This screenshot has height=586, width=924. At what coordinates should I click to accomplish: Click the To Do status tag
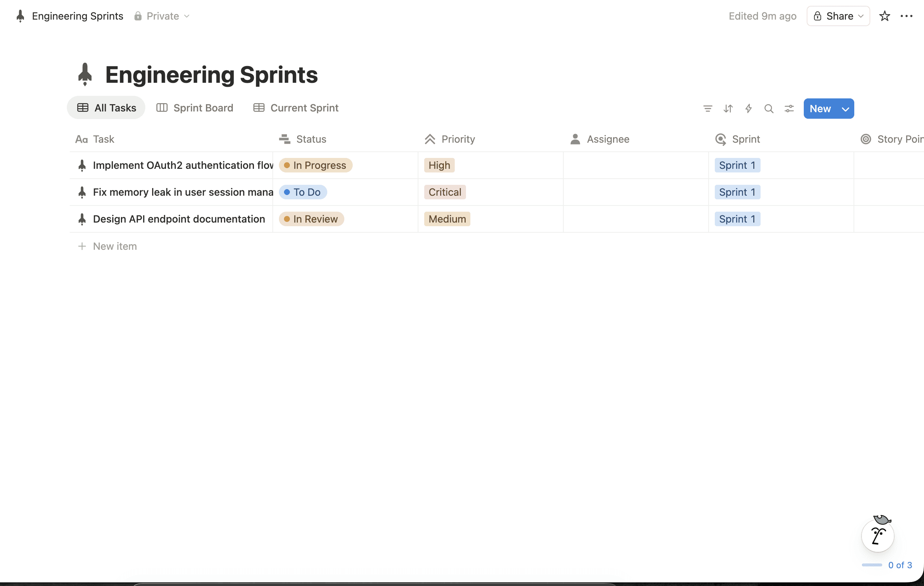point(303,192)
